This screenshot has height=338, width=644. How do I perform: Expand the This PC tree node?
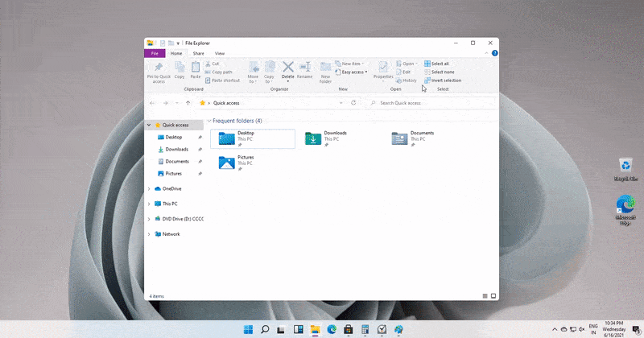tap(149, 204)
